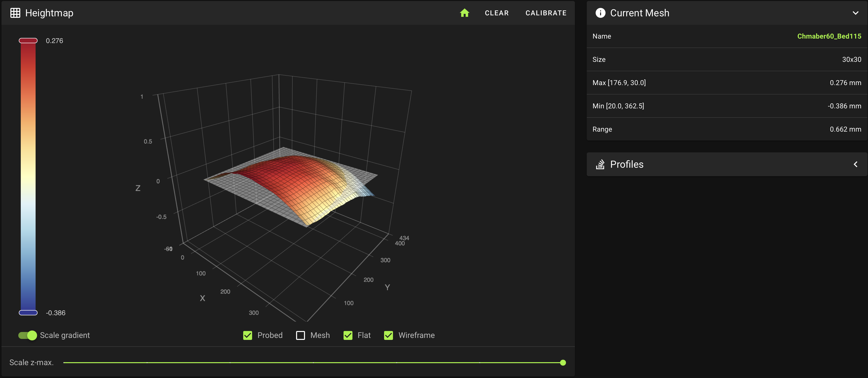The width and height of the screenshot is (868, 378).
Task: Click the Profiles stack icon
Action: [x=600, y=164]
